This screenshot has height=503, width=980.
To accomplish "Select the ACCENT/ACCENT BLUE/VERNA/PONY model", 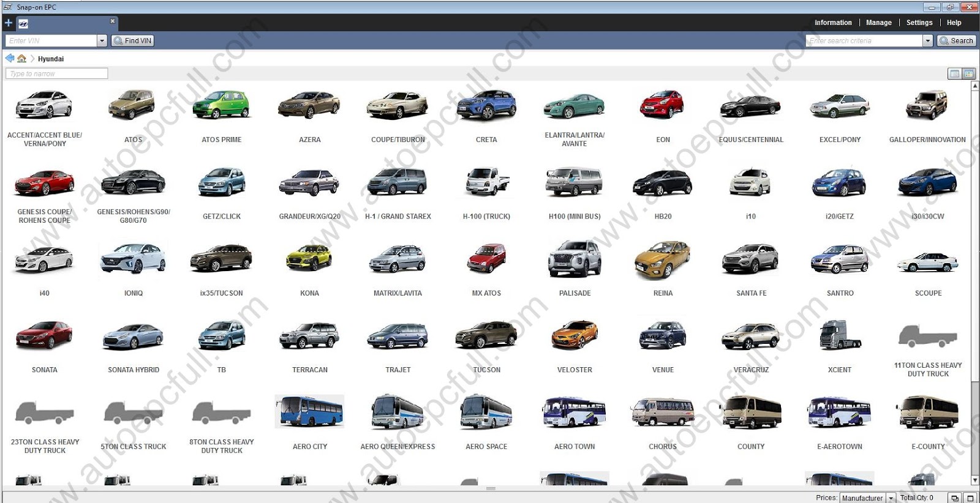I will coord(45,117).
